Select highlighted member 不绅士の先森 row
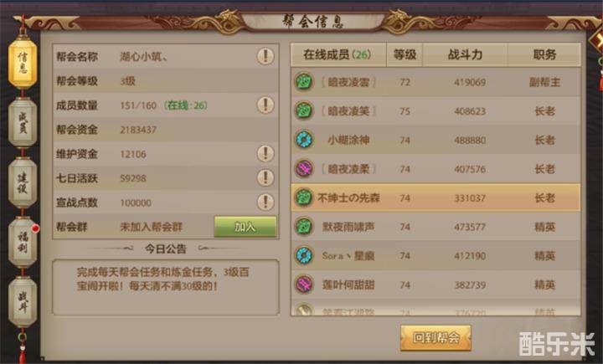Screen dimensions: 603x364 (x=435, y=197)
